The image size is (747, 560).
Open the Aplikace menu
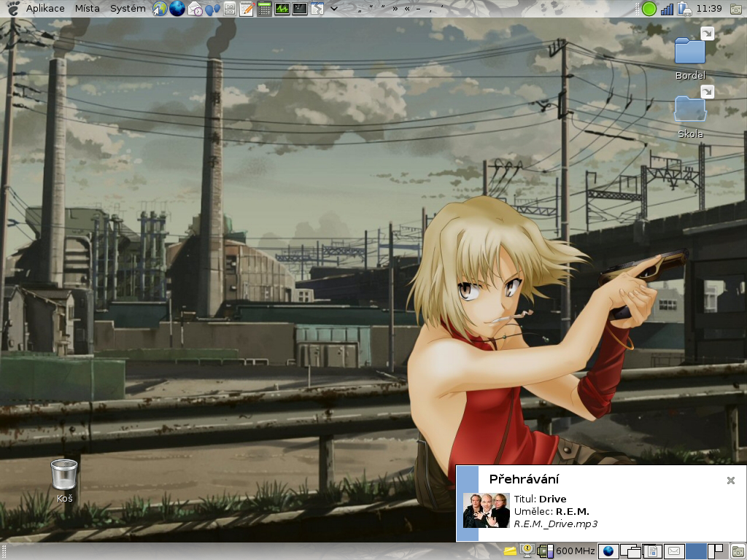tap(45, 8)
